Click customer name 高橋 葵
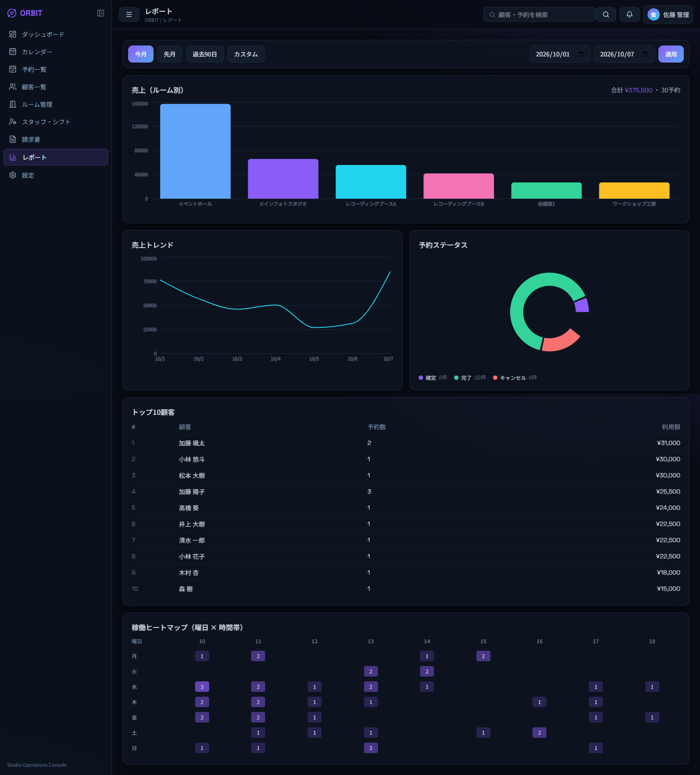This screenshot has height=775, width=700. click(189, 508)
